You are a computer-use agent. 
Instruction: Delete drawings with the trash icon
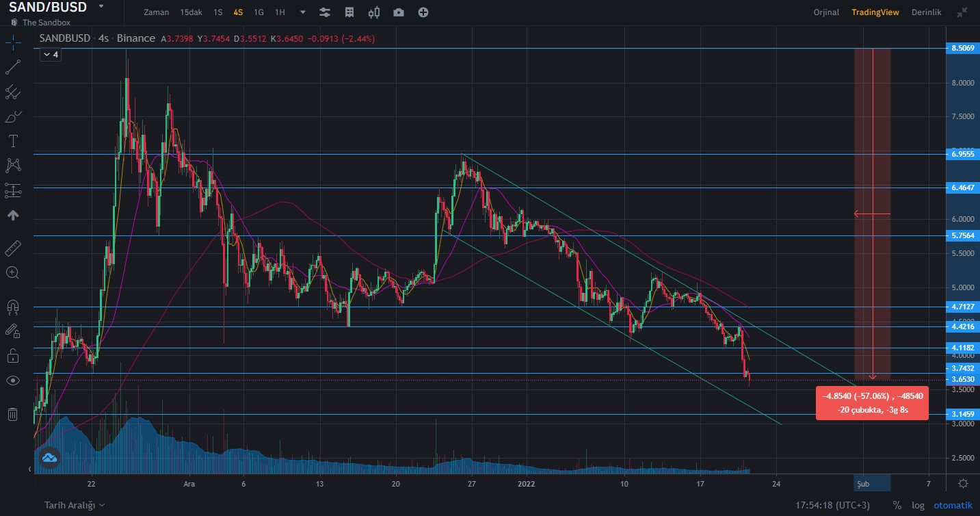[13, 414]
